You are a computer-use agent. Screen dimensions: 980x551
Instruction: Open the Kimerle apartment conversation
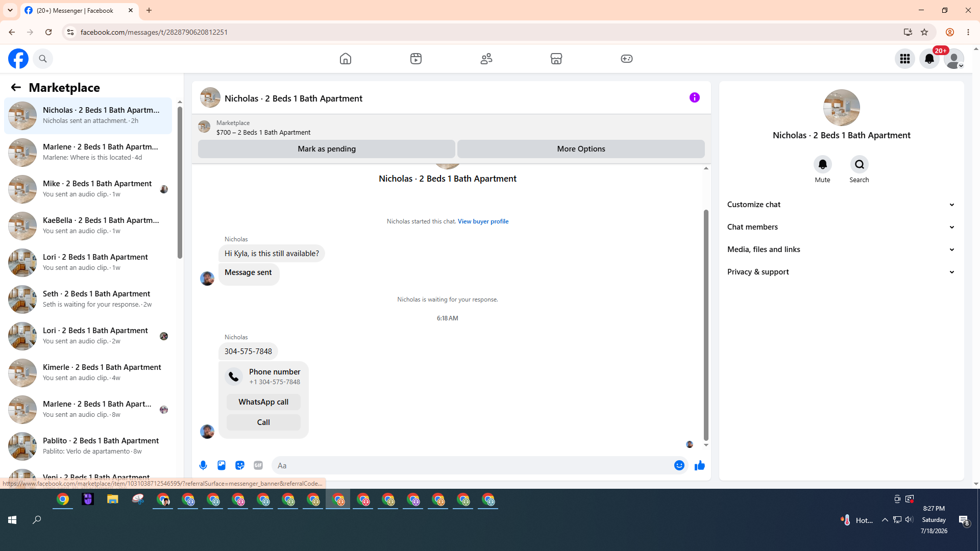(x=88, y=372)
